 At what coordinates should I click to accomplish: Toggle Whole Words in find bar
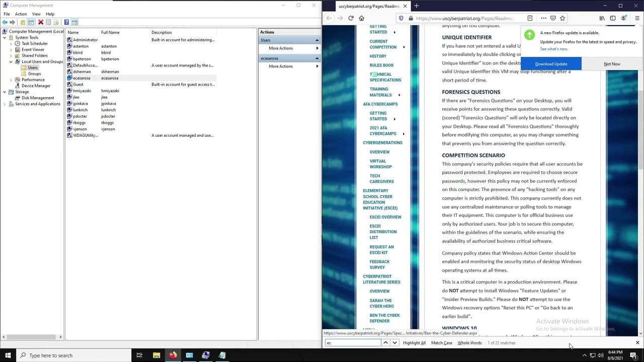pos(469,343)
